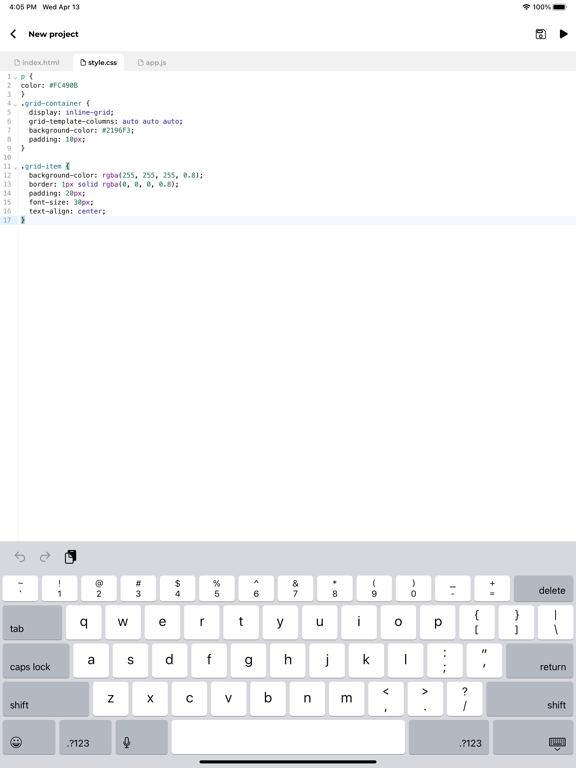576x768 pixels.
Task: Tap the plus equals key
Action: 492,588
